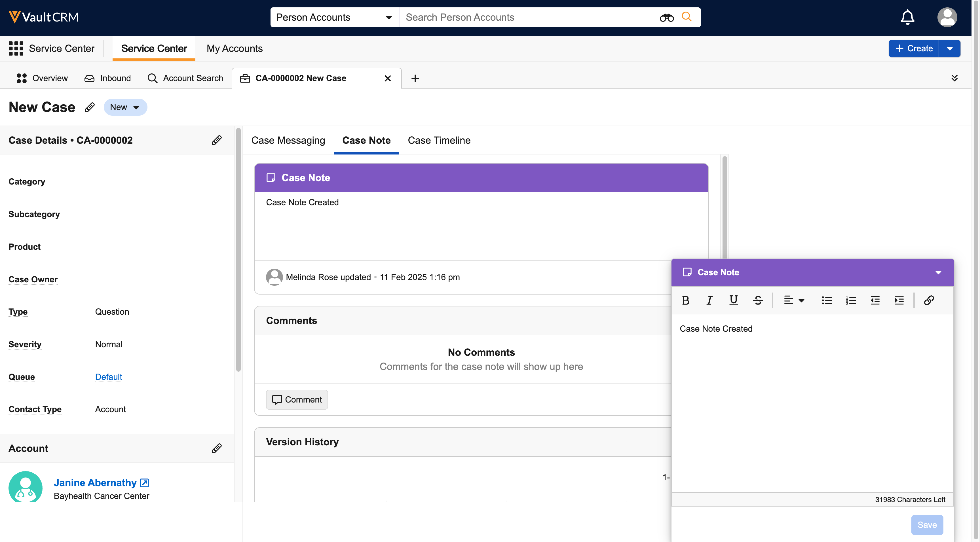The image size is (980, 542).
Task: Collapse the Case Note editor panel
Action: coord(938,272)
